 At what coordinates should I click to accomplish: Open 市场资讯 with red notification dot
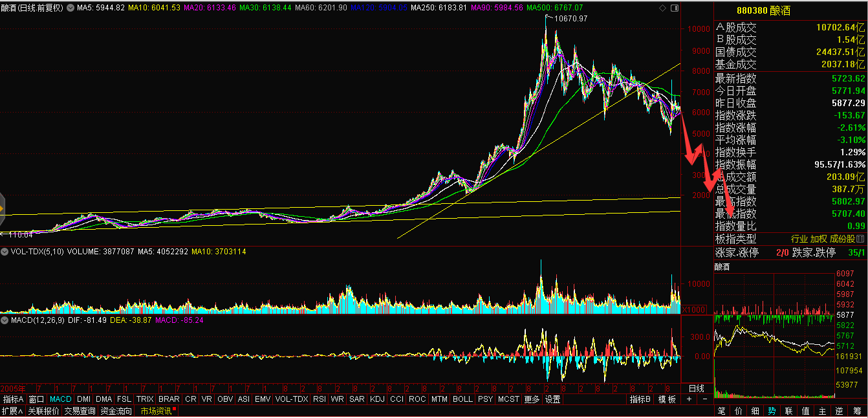point(157,411)
